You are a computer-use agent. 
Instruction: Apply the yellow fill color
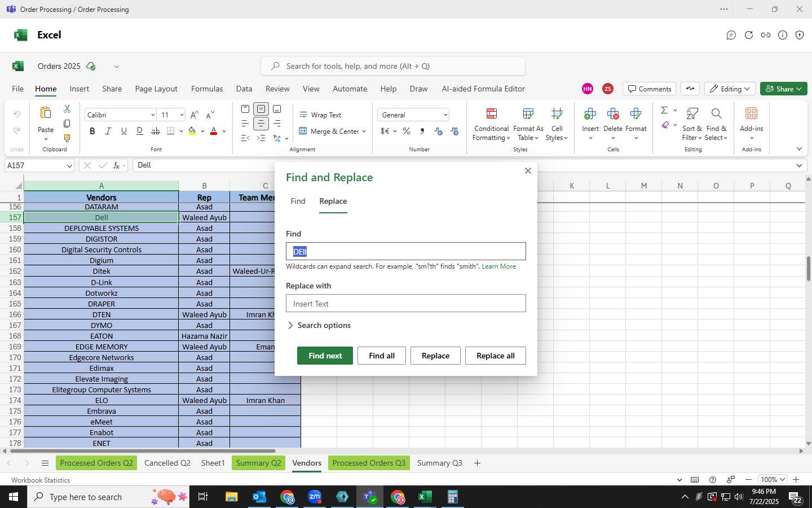pos(192,131)
